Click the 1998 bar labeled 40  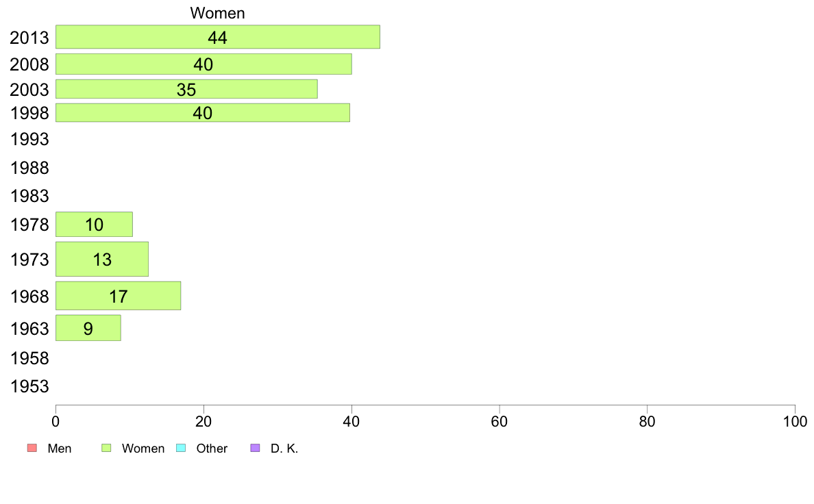point(203,112)
